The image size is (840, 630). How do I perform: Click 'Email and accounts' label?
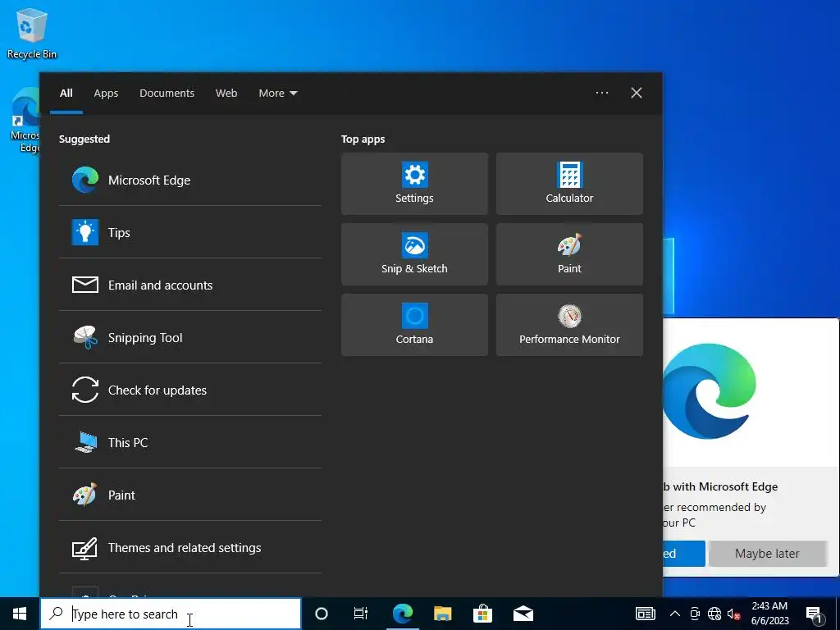click(161, 285)
